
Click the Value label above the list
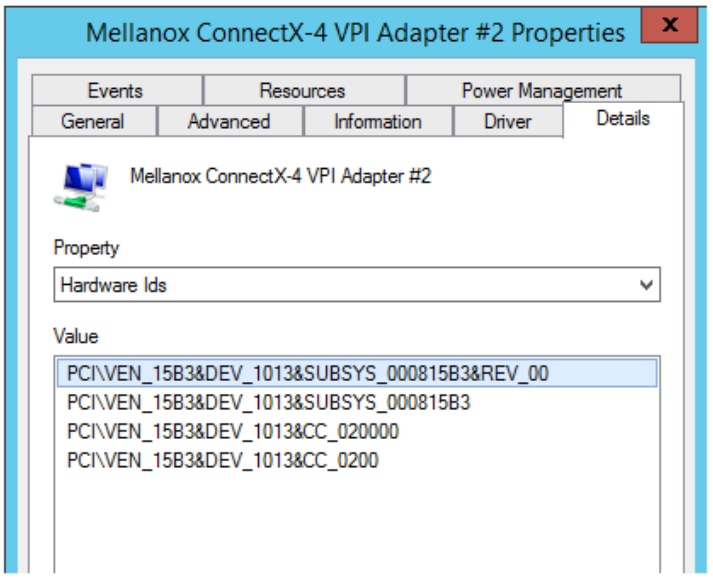[76, 336]
